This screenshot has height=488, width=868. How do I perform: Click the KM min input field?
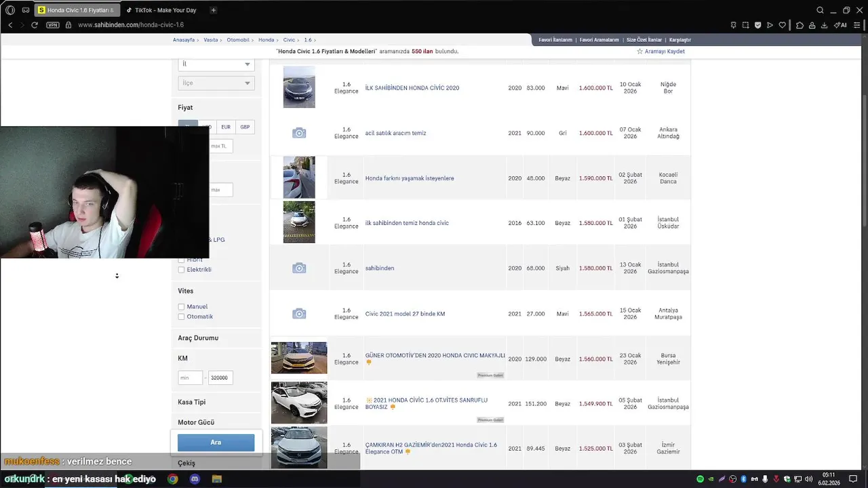coord(190,378)
